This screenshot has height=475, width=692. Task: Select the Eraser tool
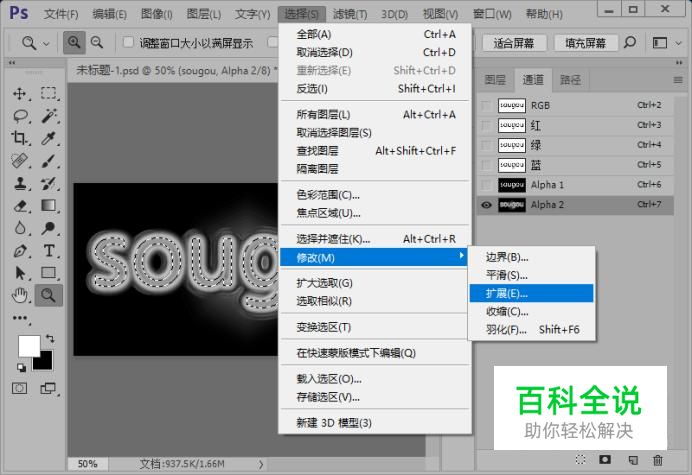20,206
